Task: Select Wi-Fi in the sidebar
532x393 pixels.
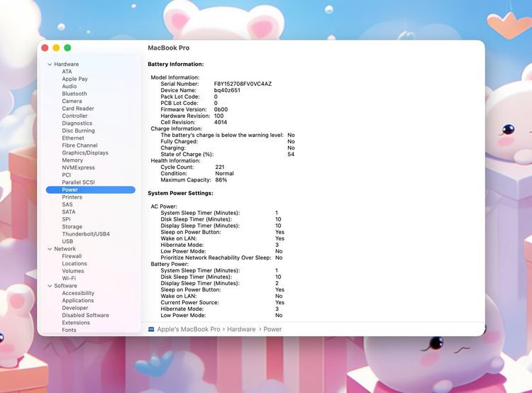Action: coord(69,278)
